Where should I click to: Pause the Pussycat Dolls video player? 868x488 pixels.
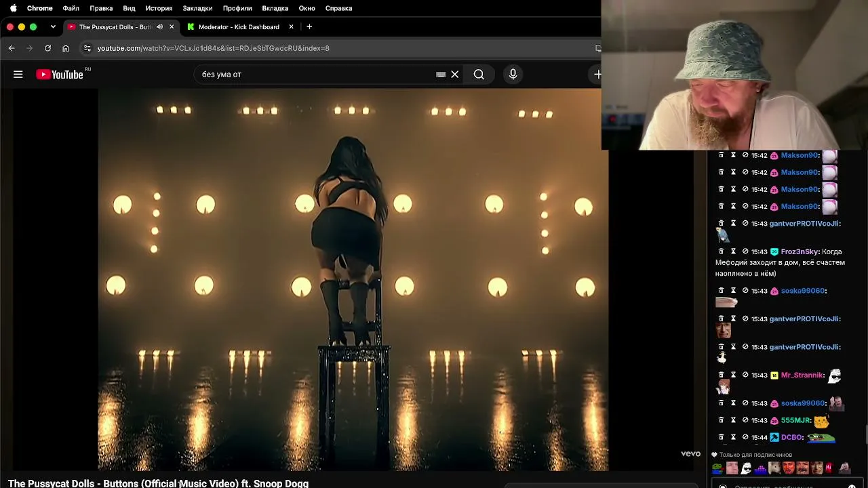coord(353,279)
